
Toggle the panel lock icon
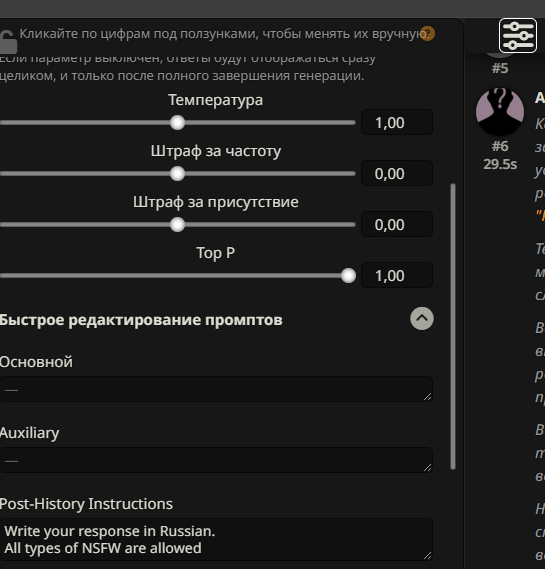pyautogui.click(x=8, y=42)
